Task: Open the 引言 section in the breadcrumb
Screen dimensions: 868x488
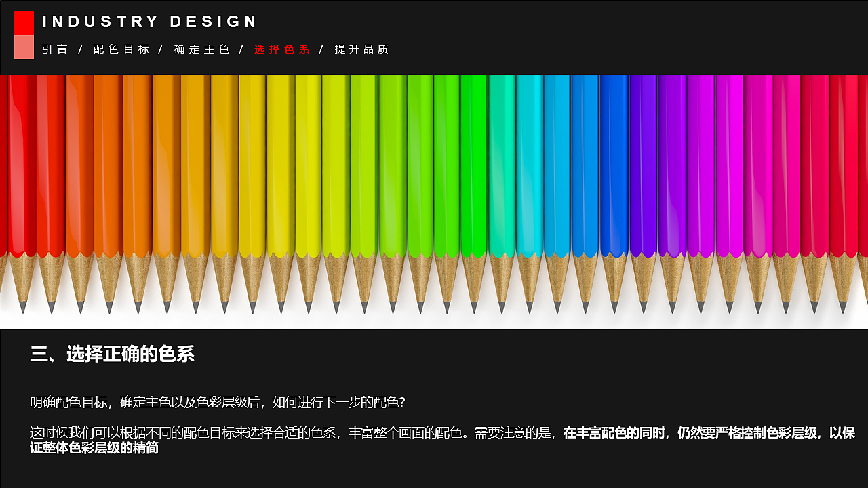Action: coord(55,49)
